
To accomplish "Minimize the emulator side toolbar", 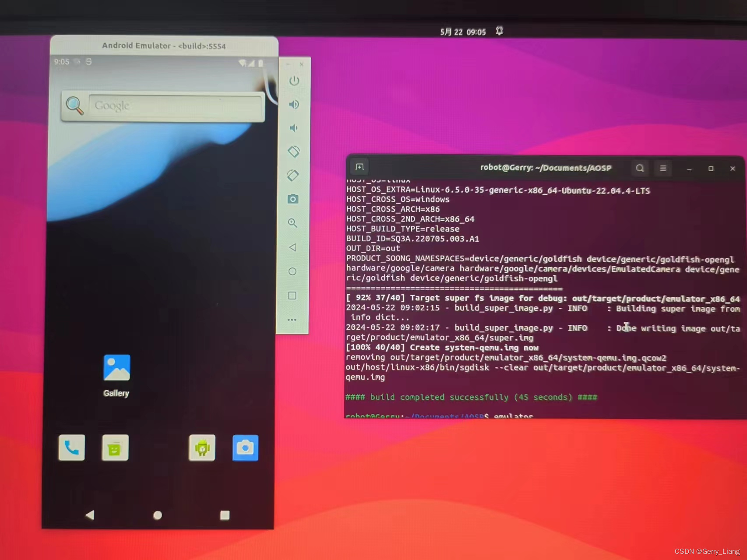I will pos(288,64).
